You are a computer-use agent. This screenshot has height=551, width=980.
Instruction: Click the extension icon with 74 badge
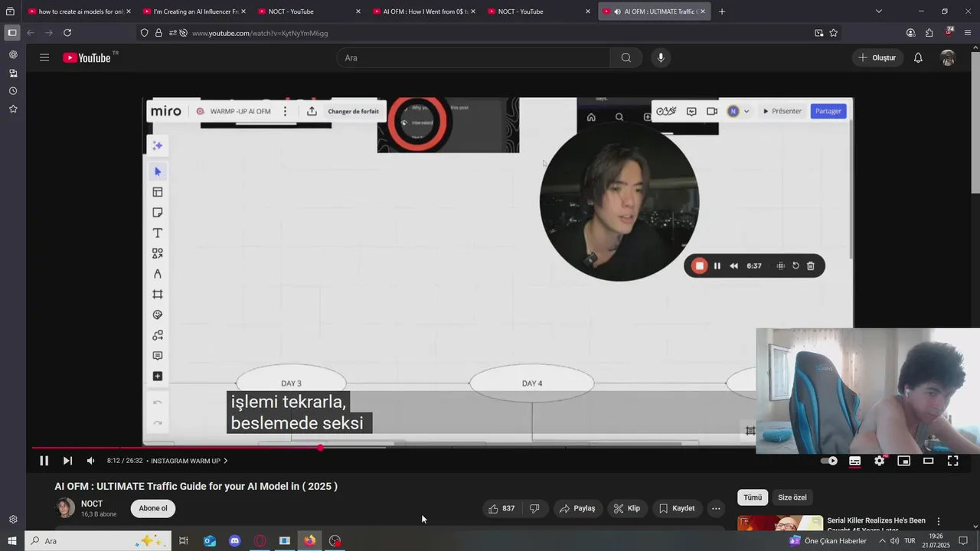coord(949,32)
